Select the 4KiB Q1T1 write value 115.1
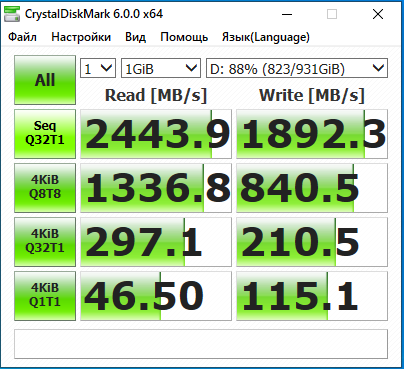The height and width of the screenshot is (369, 404). (312, 296)
